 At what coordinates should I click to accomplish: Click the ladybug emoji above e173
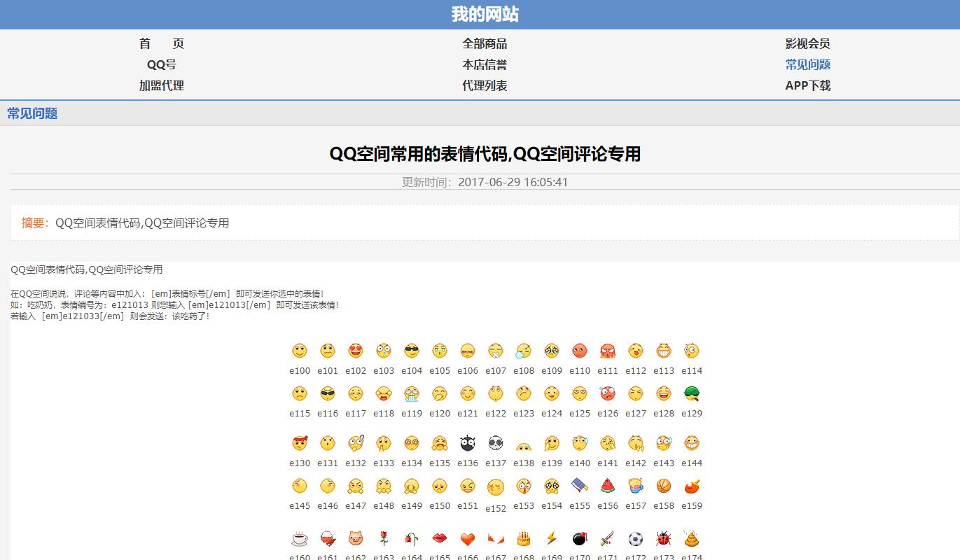tap(664, 539)
